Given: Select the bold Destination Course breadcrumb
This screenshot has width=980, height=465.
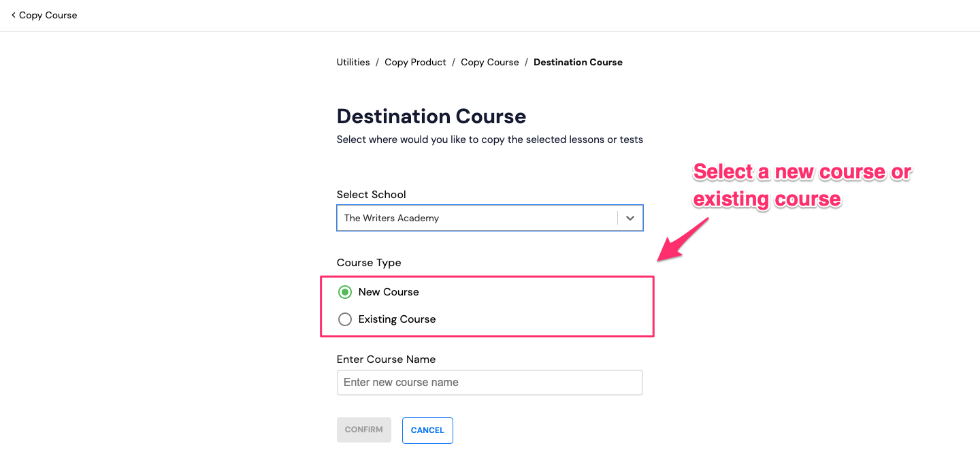Looking at the screenshot, I should 578,62.
